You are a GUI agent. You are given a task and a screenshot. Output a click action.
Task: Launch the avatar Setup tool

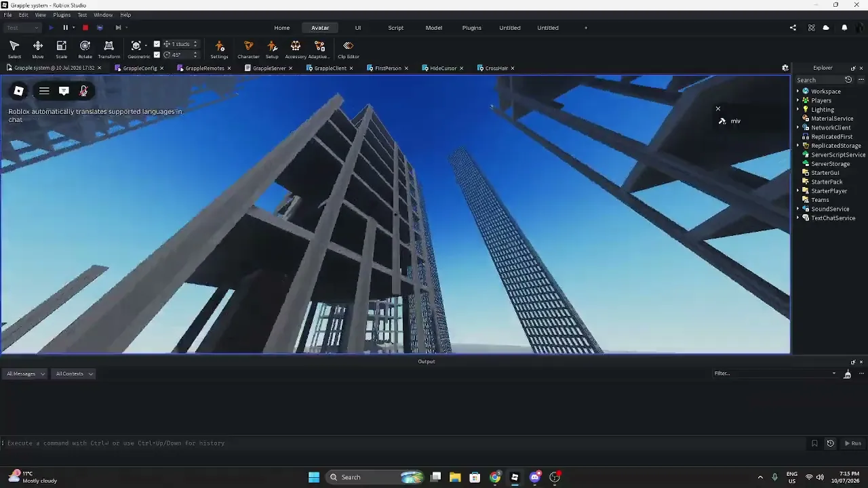click(x=272, y=49)
